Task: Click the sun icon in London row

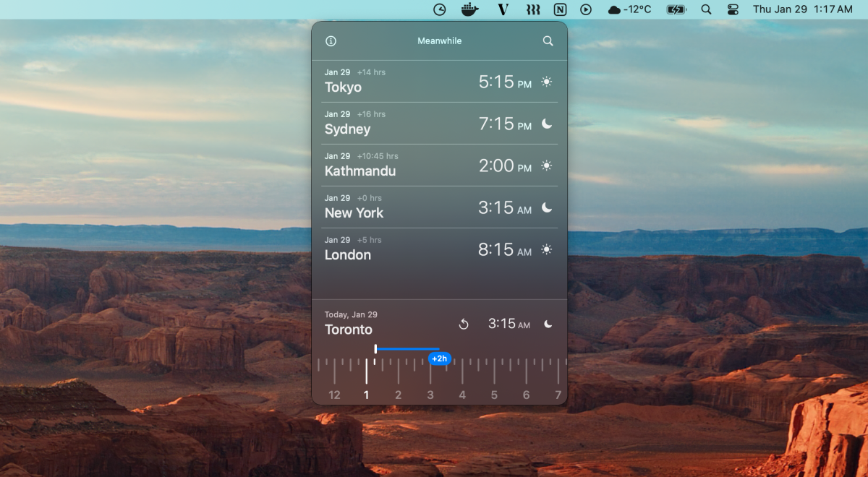Action: coord(547,249)
